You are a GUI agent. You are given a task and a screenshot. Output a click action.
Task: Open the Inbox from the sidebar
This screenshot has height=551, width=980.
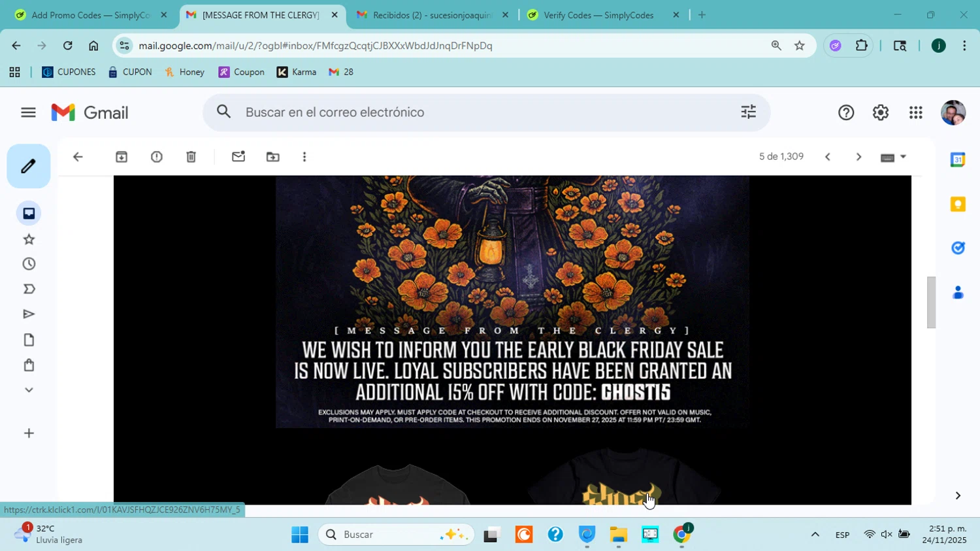click(x=29, y=214)
